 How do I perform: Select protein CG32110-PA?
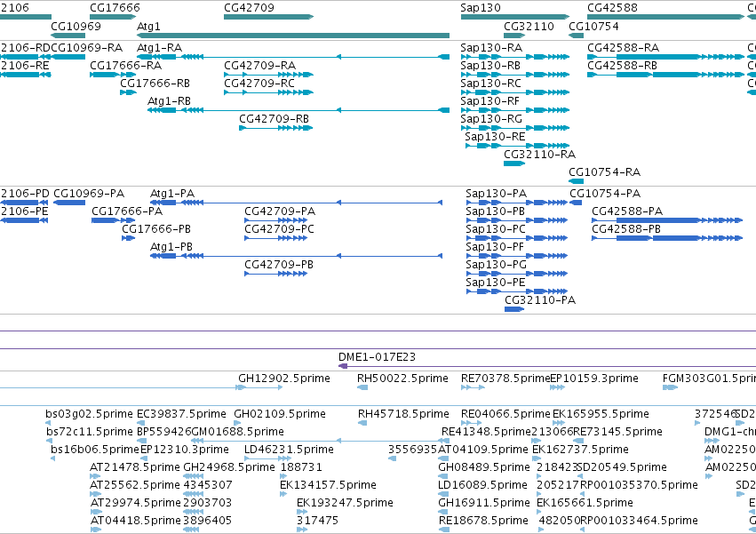tap(514, 309)
